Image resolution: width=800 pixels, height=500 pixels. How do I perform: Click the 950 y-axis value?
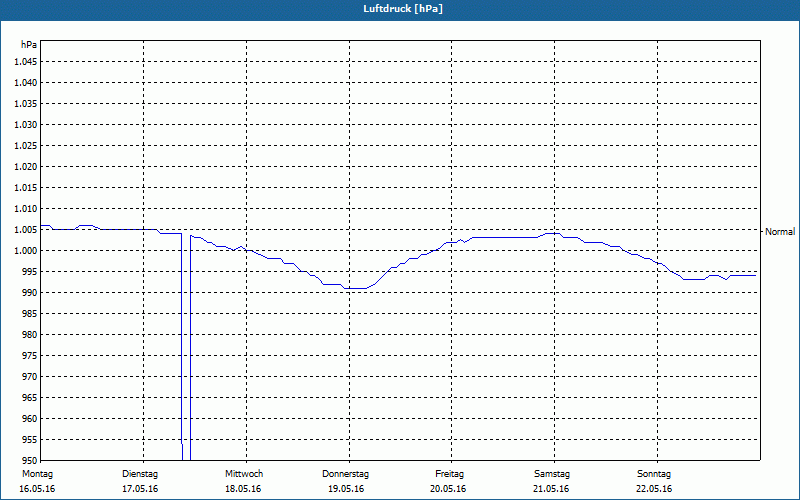[30, 461]
